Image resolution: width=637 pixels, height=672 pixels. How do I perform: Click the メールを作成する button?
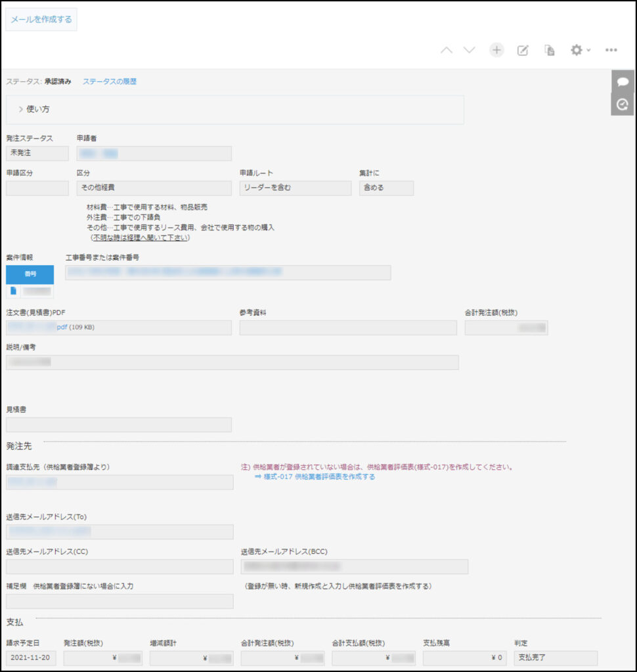41,20
